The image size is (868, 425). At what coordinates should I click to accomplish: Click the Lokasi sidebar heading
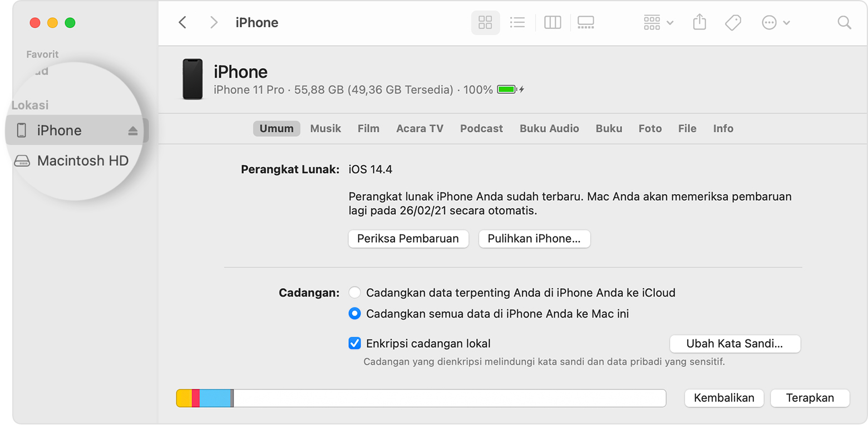[x=30, y=105]
